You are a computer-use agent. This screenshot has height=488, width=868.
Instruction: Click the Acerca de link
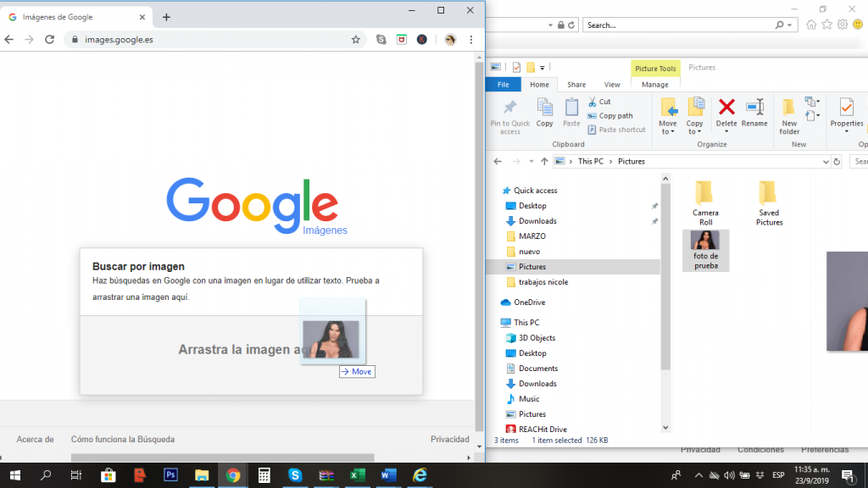[35, 440]
